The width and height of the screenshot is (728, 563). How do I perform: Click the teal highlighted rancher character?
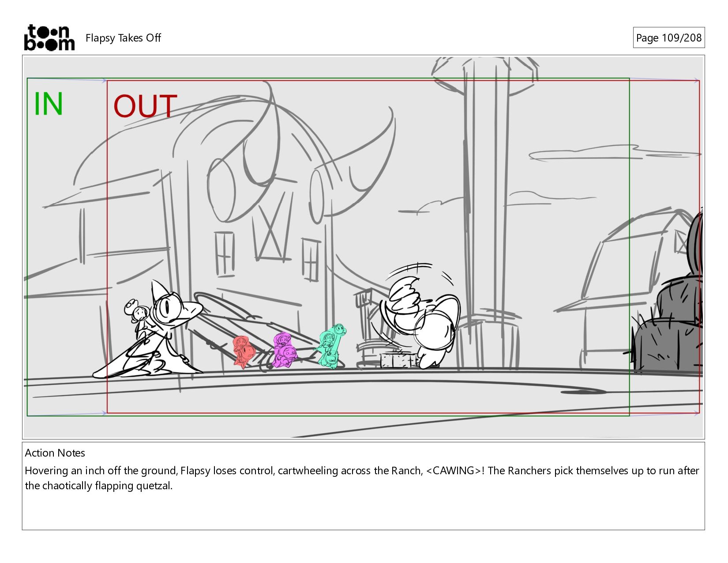(x=332, y=346)
